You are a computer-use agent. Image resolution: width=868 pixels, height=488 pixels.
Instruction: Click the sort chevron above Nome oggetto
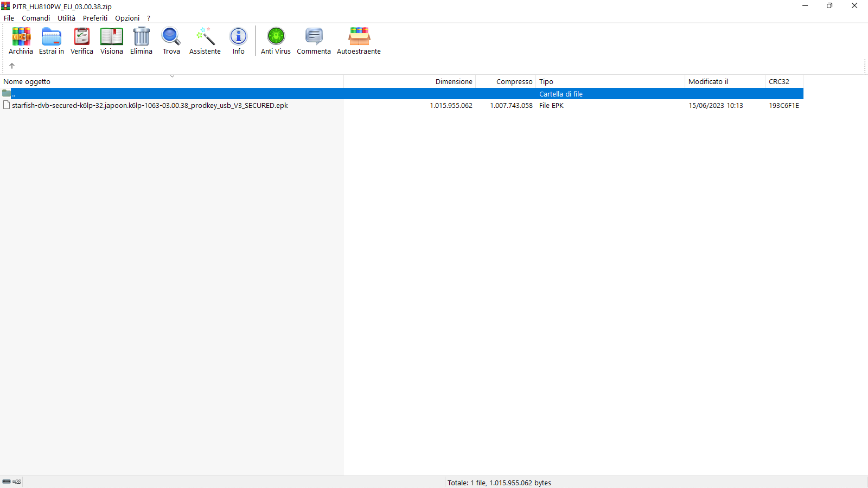point(172,76)
